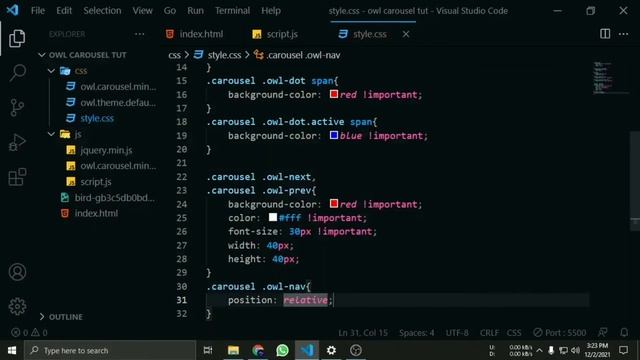640x360 pixels.
Task: Open red color swatch on line 16
Action: click(334, 94)
